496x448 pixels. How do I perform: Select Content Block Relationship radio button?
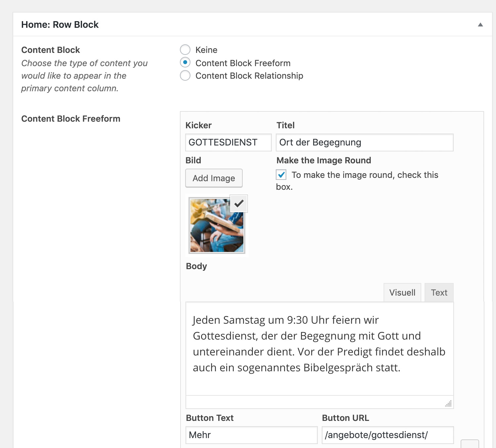(x=185, y=76)
